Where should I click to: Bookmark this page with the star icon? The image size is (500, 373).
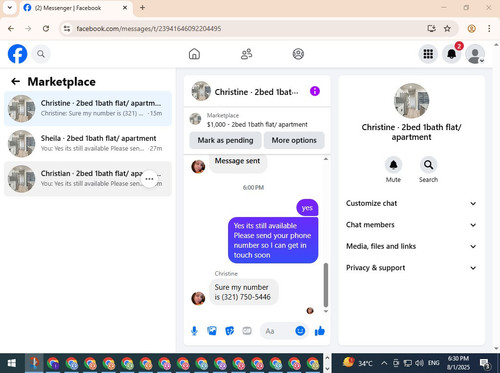[447, 29]
